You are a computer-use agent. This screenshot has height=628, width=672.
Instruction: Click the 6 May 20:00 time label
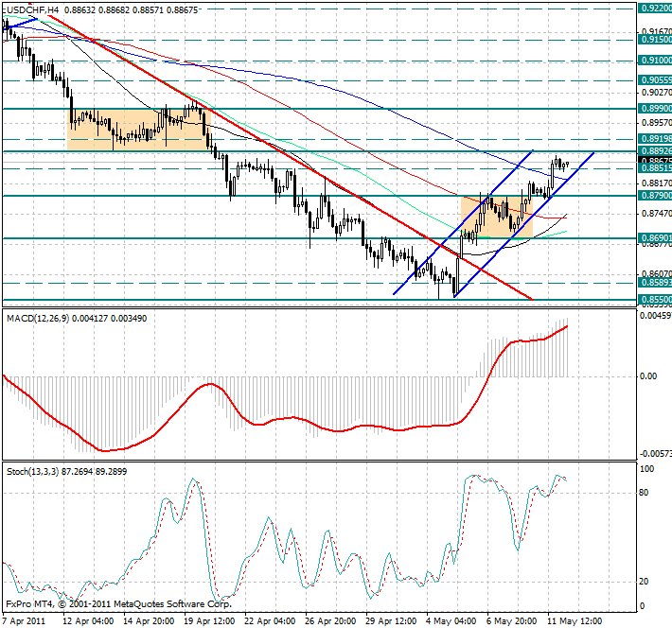(x=512, y=620)
